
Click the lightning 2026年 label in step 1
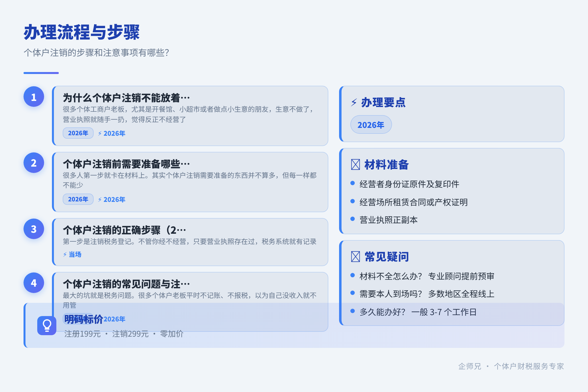click(x=111, y=134)
